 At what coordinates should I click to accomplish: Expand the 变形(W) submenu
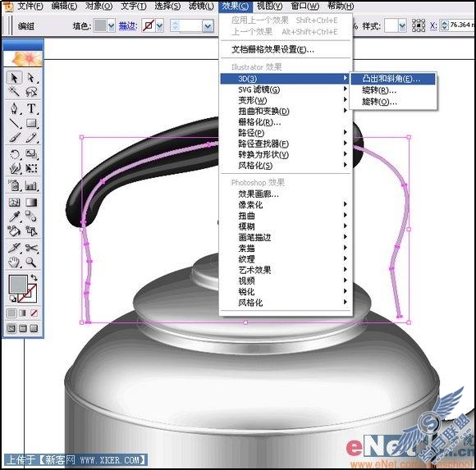click(x=286, y=100)
